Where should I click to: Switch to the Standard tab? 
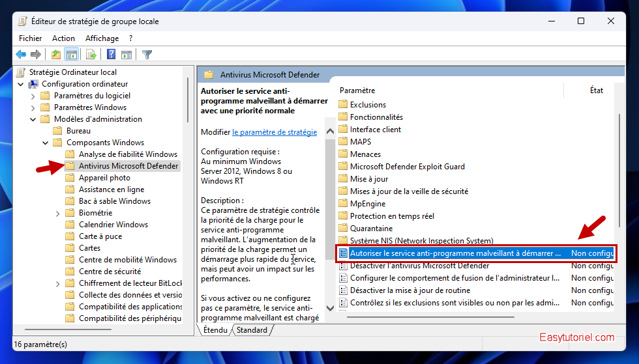point(252,329)
